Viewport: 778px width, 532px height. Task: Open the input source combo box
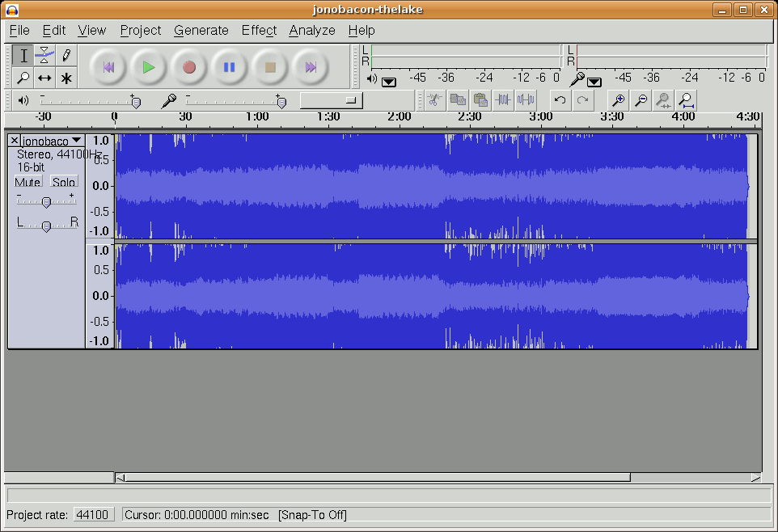[332, 100]
